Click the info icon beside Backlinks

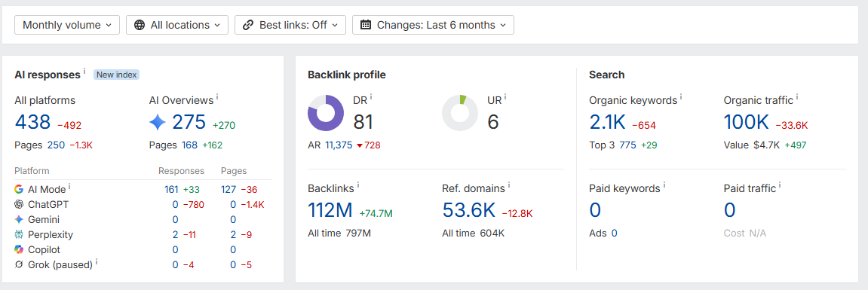tap(359, 185)
